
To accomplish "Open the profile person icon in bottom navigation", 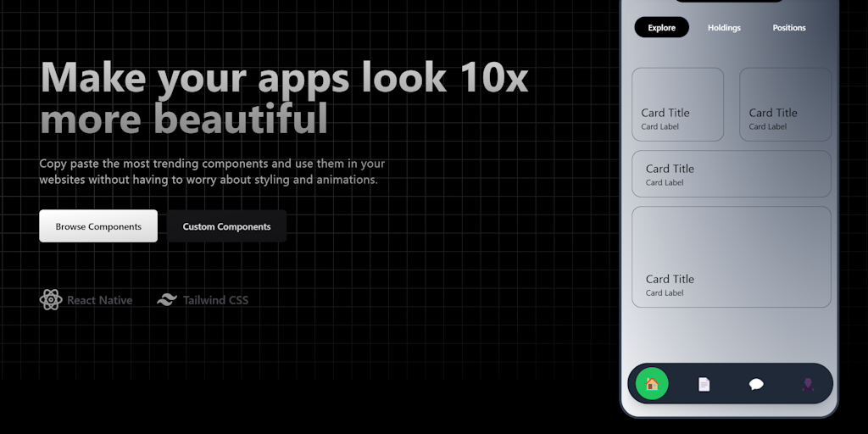I will tap(808, 384).
